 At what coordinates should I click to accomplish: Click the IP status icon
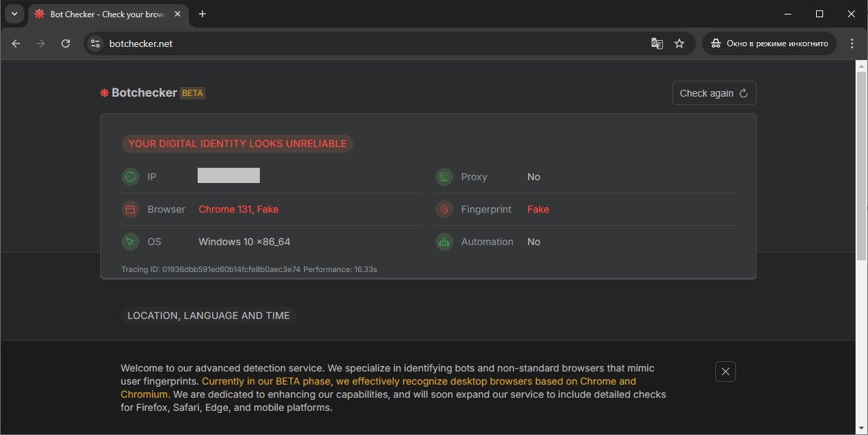[130, 177]
